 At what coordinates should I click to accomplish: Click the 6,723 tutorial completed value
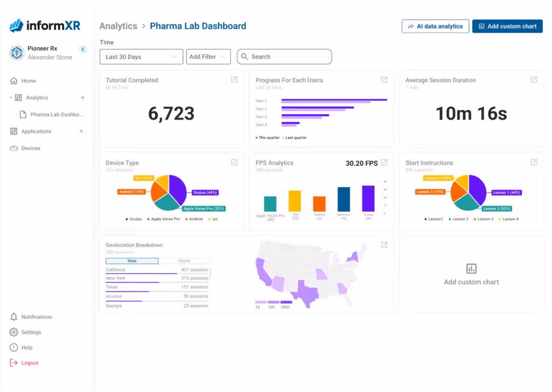(171, 114)
